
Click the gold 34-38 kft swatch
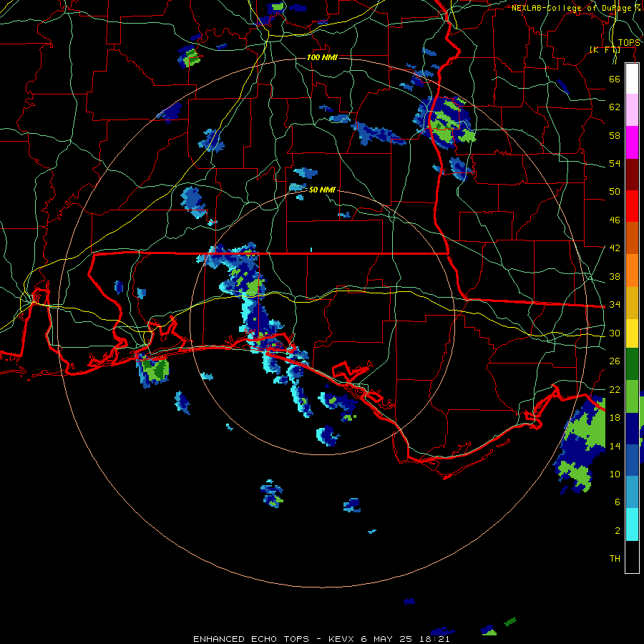(x=632, y=303)
